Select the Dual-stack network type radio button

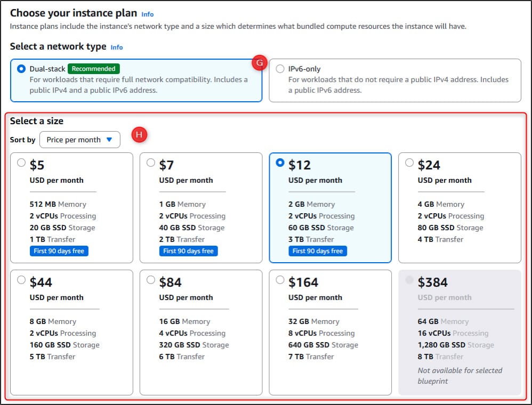[21, 69]
